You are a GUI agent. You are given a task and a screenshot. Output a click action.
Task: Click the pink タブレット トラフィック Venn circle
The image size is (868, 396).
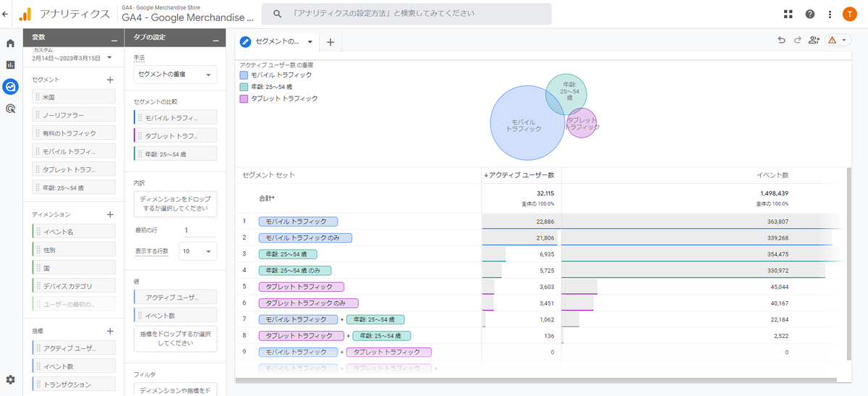583,125
